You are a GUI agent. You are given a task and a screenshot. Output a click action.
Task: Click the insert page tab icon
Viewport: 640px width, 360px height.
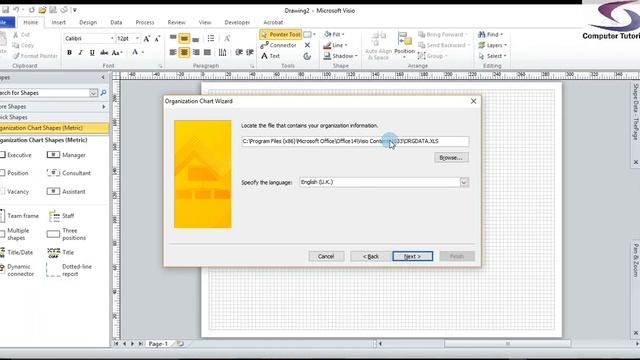pyautogui.click(x=180, y=344)
